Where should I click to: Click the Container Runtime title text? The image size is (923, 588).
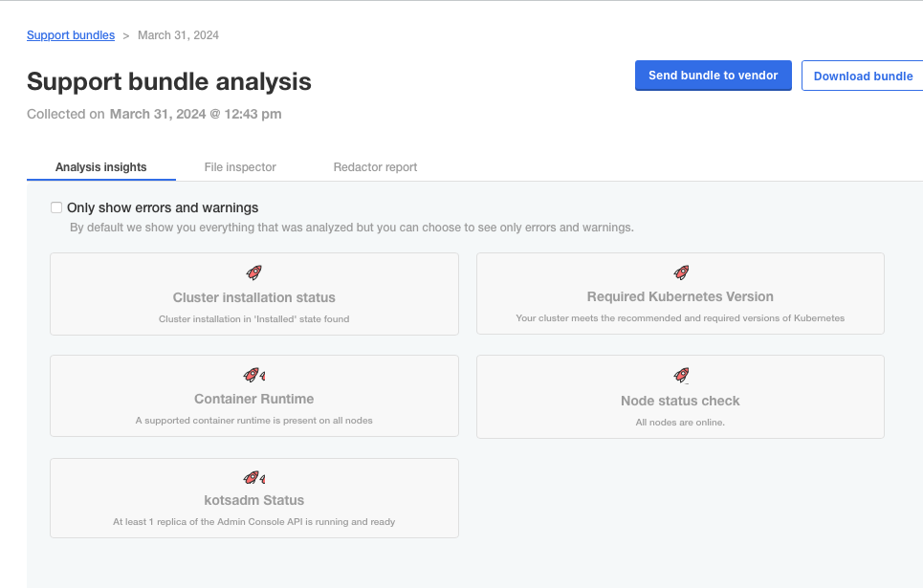(x=254, y=399)
